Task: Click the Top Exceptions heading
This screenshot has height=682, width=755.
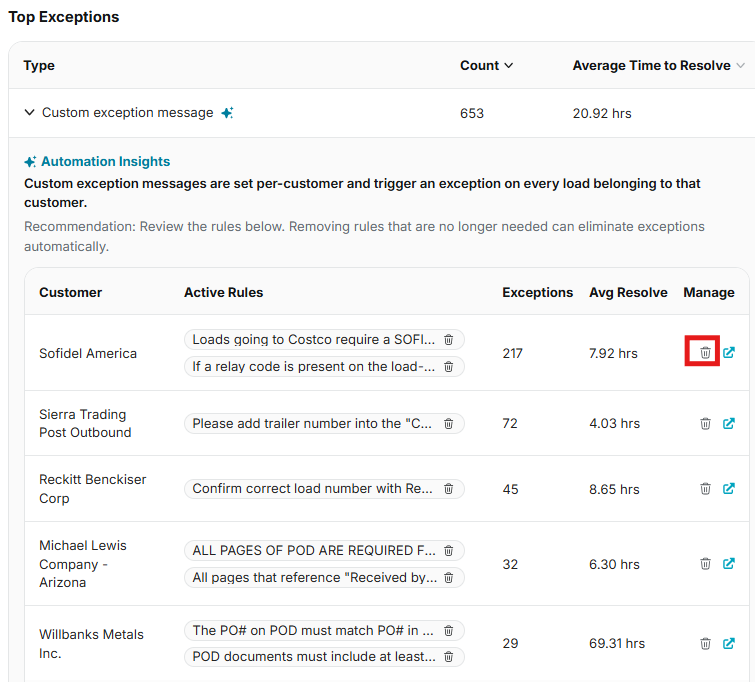Action: pyautogui.click(x=64, y=17)
